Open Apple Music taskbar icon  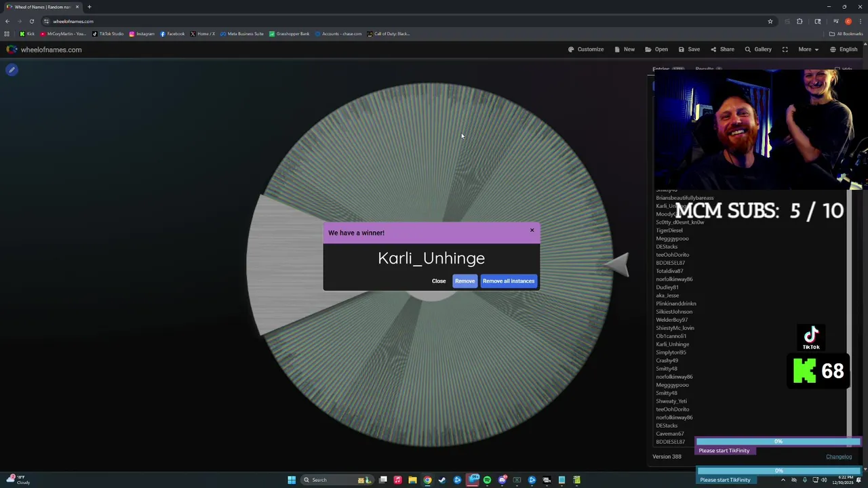(x=397, y=480)
